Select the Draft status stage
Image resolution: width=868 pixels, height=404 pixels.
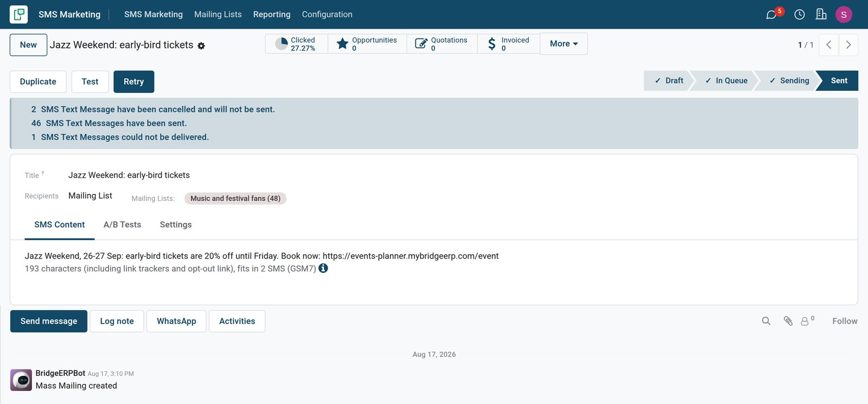click(668, 80)
